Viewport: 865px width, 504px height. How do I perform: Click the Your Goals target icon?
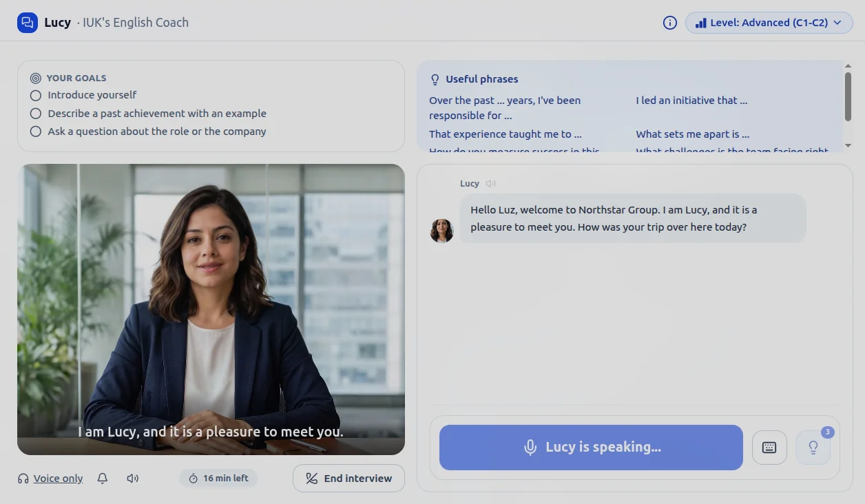pos(36,78)
